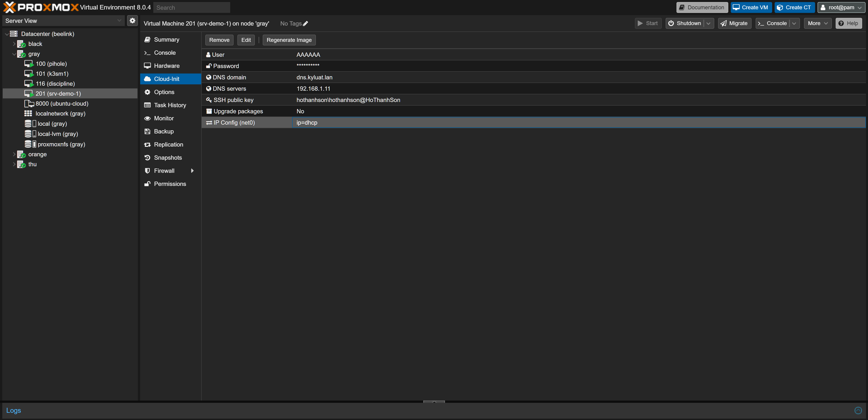Select the DNS servers 192.168.1.11 value
868x420 pixels.
pyautogui.click(x=313, y=89)
